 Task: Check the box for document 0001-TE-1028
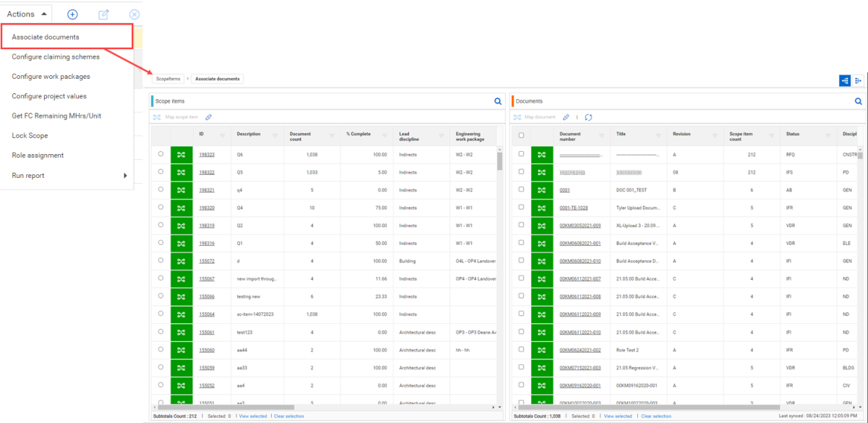521,208
